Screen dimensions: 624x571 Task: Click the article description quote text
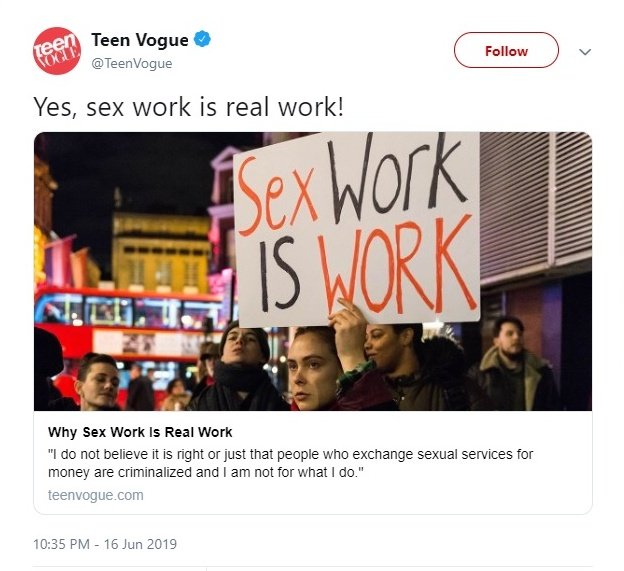[291, 463]
